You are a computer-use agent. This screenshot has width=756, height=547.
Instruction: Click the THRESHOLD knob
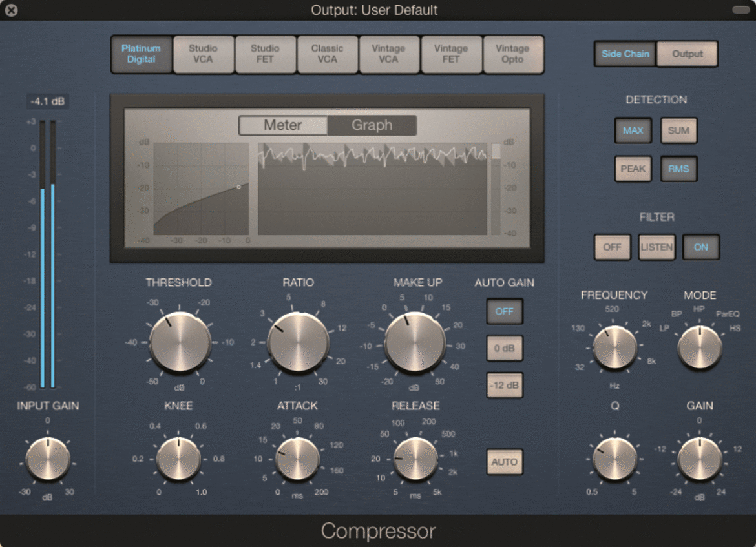tap(180, 342)
